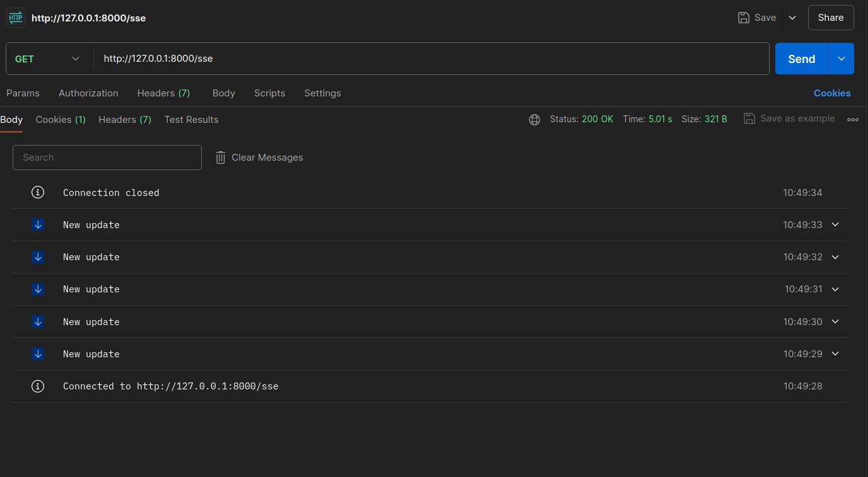Image resolution: width=868 pixels, height=477 pixels.
Task: Click the floppy disk Save icon
Action: click(744, 18)
